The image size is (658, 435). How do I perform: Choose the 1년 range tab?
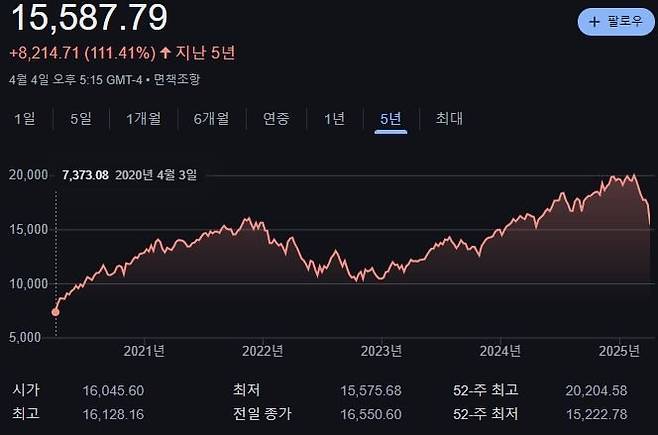coord(334,119)
